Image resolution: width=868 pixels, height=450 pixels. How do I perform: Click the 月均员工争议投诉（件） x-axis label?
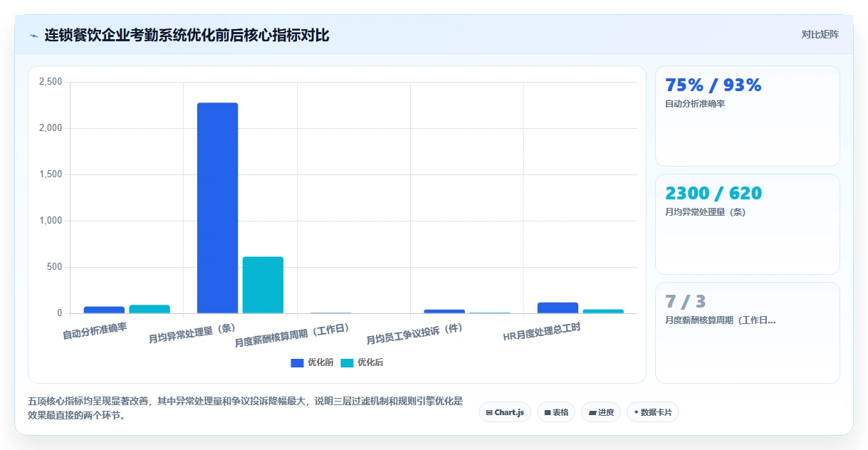(x=415, y=333)
